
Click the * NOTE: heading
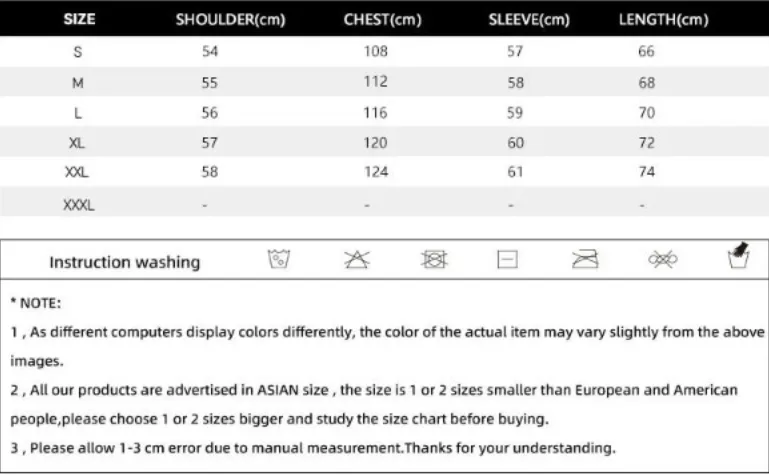(x=36, y=303)
